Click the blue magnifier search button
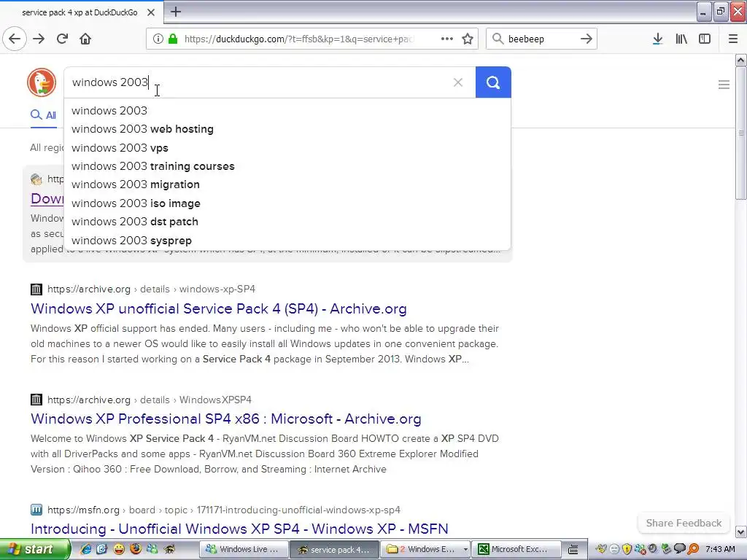Screen dimensions: 747x560 point(493,82)
